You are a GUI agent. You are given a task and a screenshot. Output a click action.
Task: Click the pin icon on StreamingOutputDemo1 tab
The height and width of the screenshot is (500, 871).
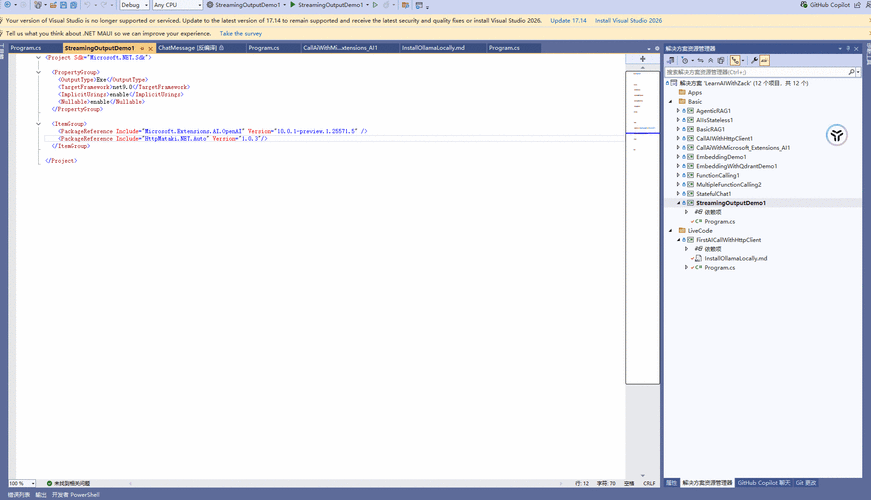point(142,48)
